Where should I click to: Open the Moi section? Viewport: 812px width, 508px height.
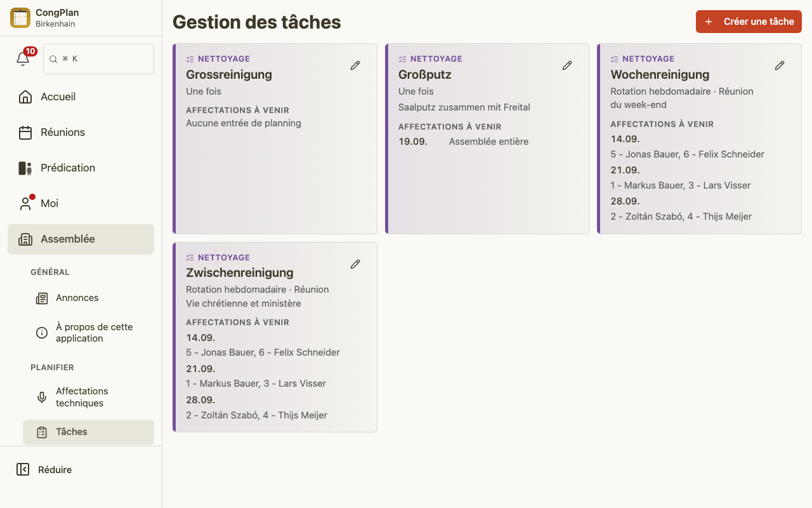point(81,203)
